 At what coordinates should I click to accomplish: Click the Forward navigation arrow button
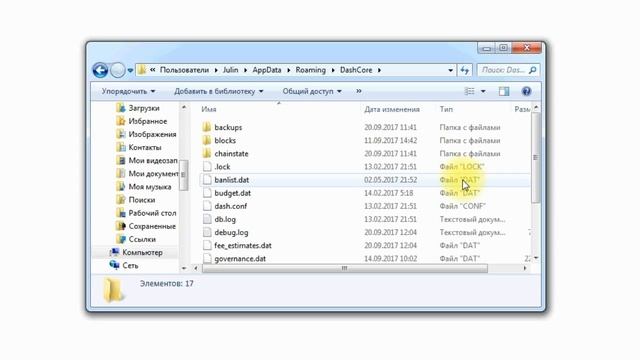(x=118, y=70)
